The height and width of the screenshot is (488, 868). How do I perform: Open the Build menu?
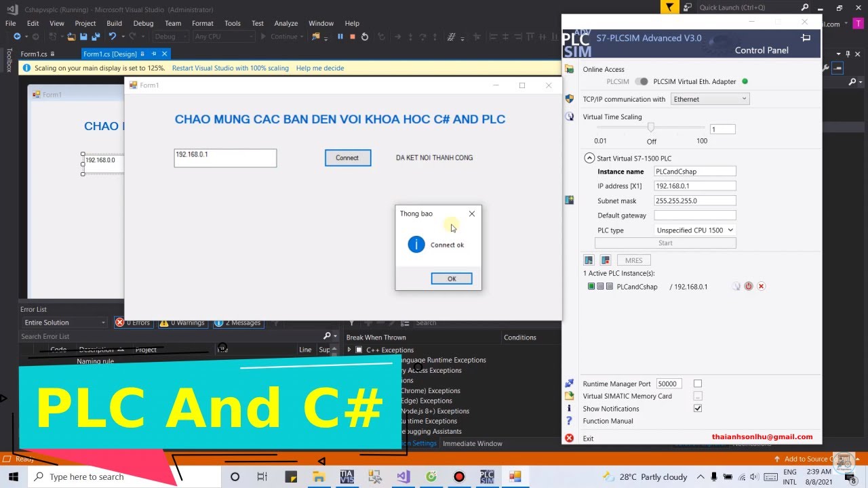[114, 23]
